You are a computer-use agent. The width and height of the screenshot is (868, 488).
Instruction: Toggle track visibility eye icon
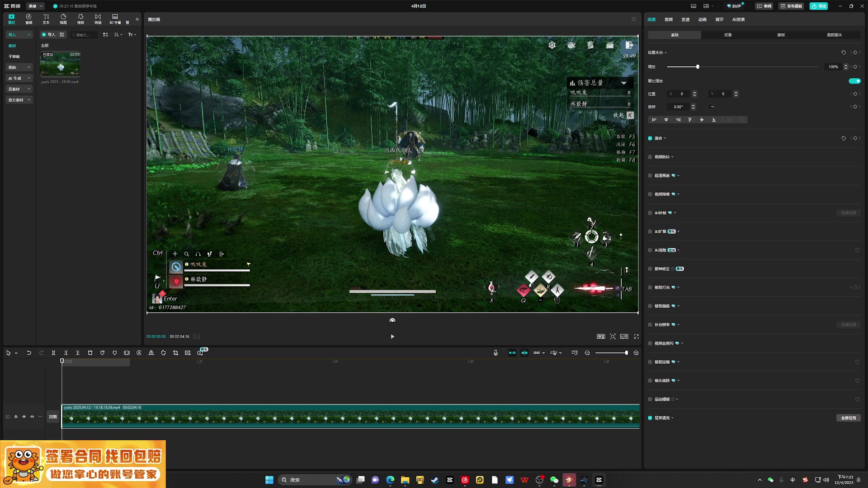(x=24, y=417)
